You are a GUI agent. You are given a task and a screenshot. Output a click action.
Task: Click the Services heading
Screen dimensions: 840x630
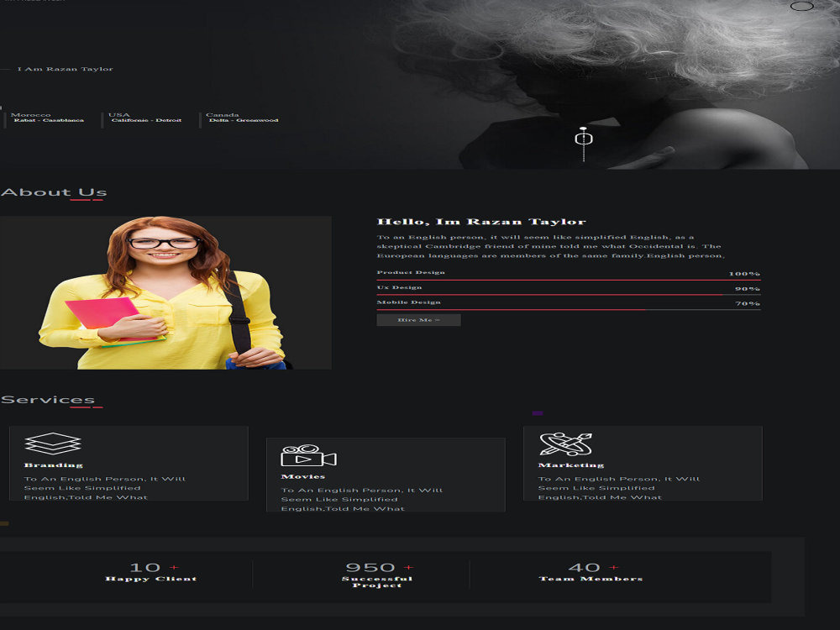coord(48,400)
